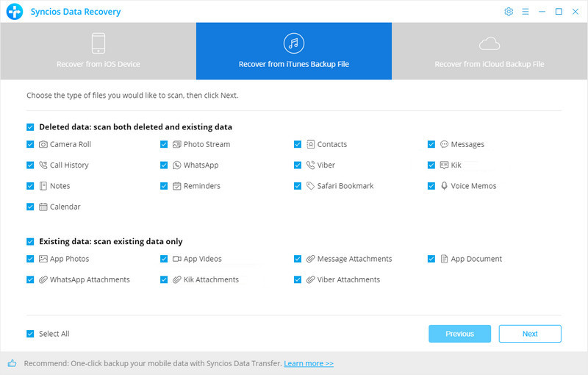Open the hamburger menu icon
Image resolution: width=588 pixels, height=375 pixels.
[526, 12]
